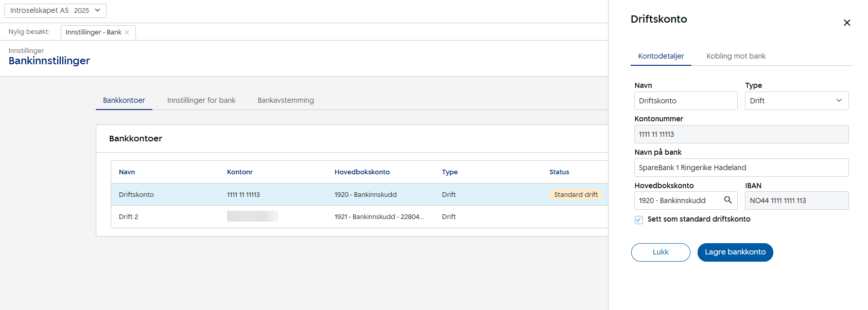The height and width of the screenshot is (310, 868).
Task: Click the IBAN field
Action: 796,200
